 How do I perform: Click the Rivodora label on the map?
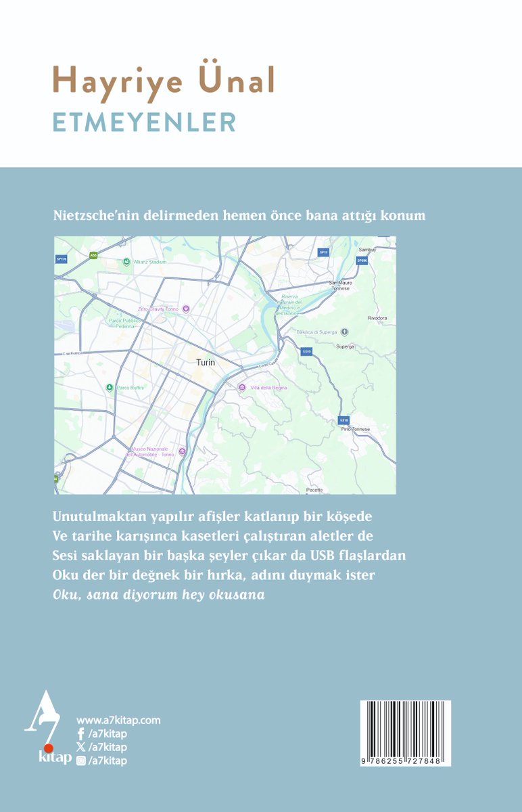pos(377,318)
